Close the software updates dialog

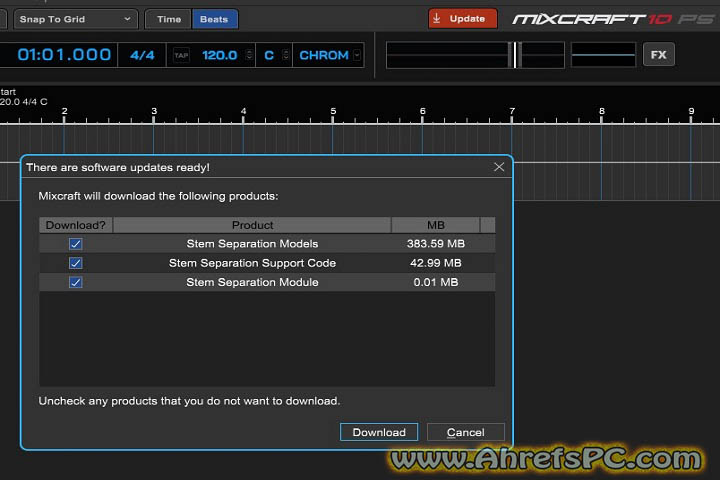coord(499,167)
